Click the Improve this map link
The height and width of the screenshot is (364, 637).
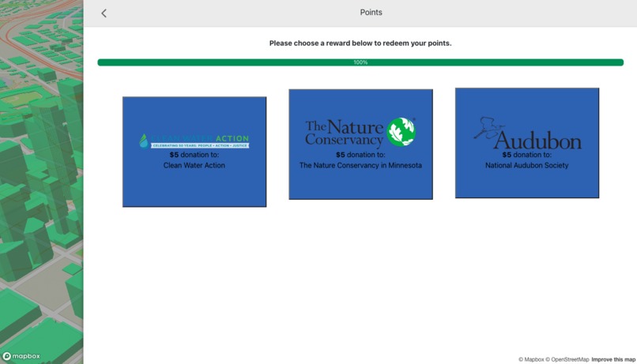(x=613, y=359)
